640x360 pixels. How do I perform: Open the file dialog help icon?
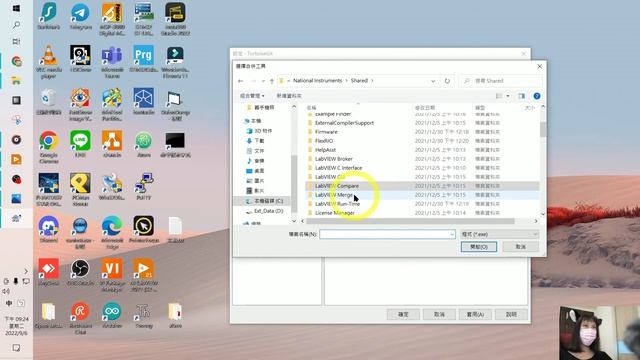pos(537,96)
